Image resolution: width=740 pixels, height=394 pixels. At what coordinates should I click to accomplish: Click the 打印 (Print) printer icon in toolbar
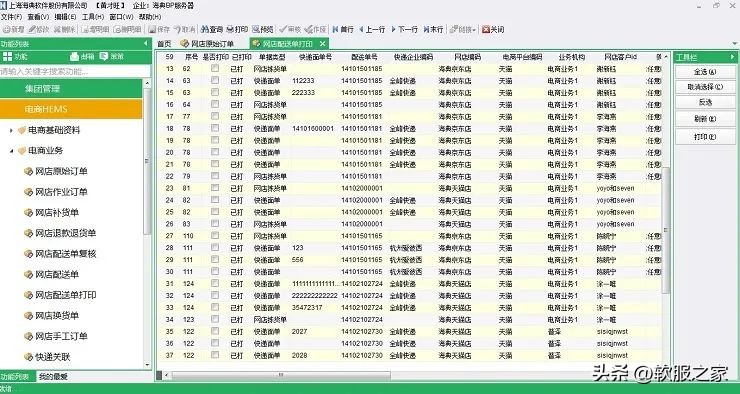[x=230, y=29]
